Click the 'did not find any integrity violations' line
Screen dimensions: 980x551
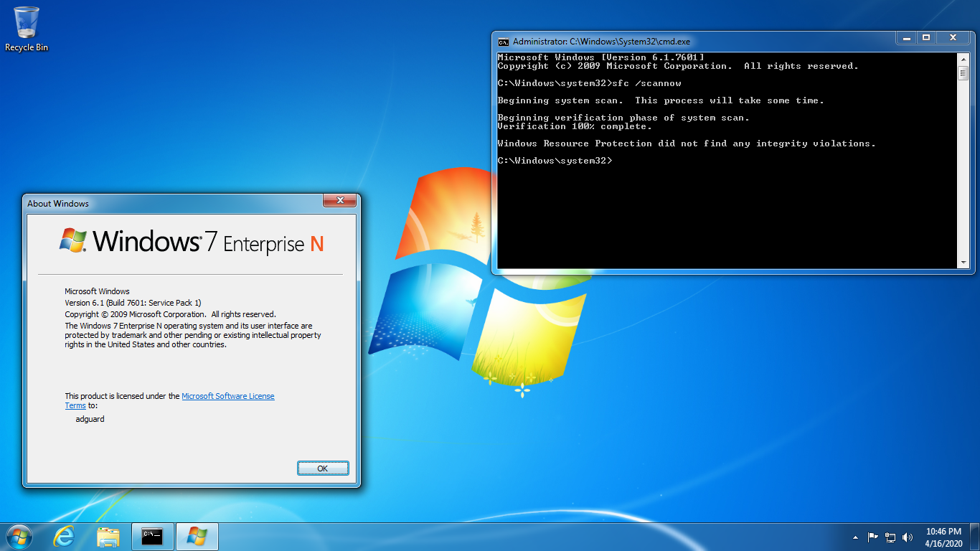687,143
